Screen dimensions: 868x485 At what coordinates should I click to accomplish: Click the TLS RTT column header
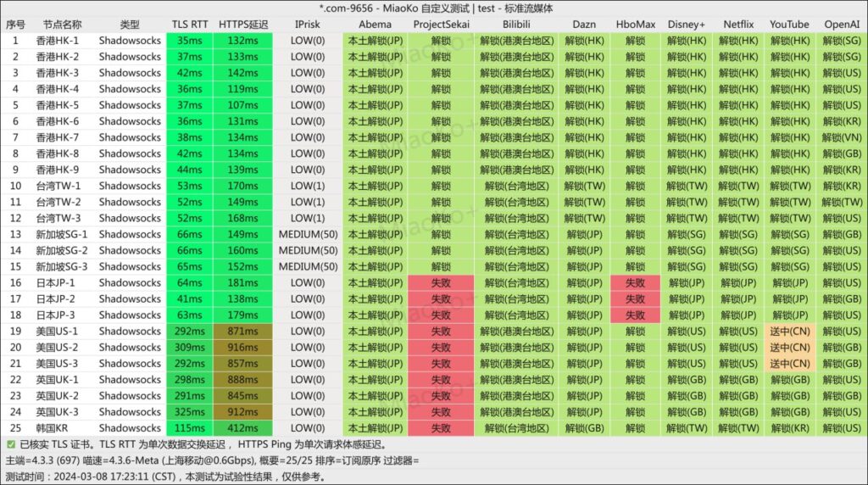tap(189, 25)
